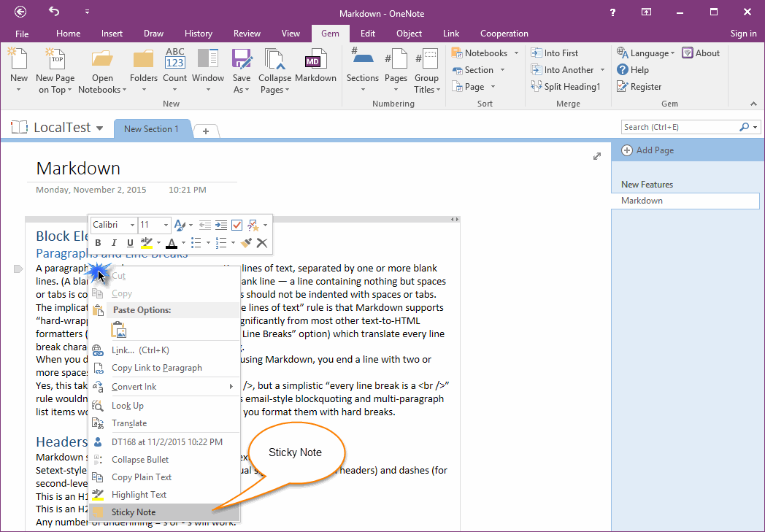Click the Sign in link
765x532 pixels.
[743, 34]
